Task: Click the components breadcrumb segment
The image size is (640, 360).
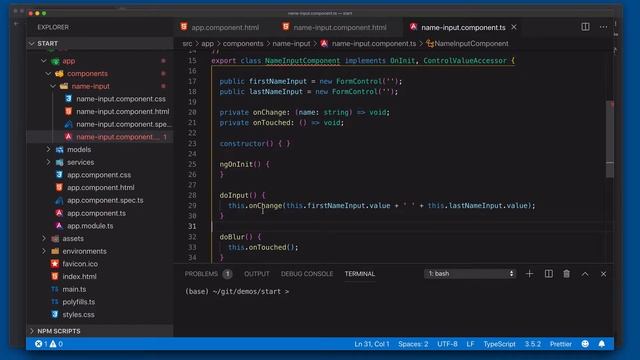Action: 243,43
